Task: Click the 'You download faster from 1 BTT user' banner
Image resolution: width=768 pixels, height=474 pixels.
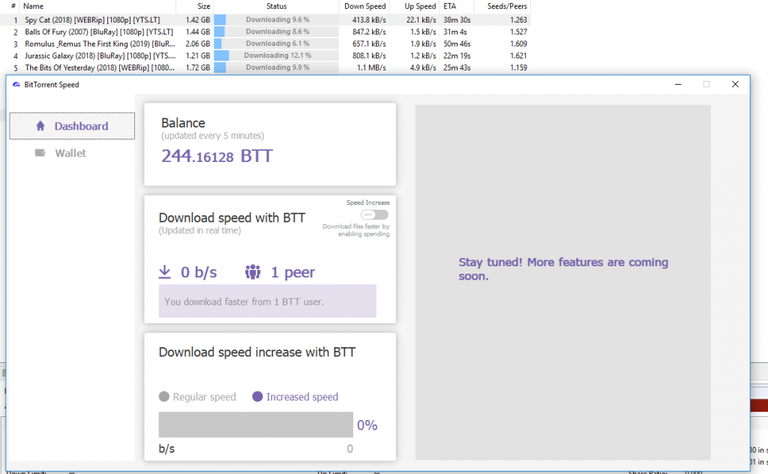Action: [x=267, y=301]
